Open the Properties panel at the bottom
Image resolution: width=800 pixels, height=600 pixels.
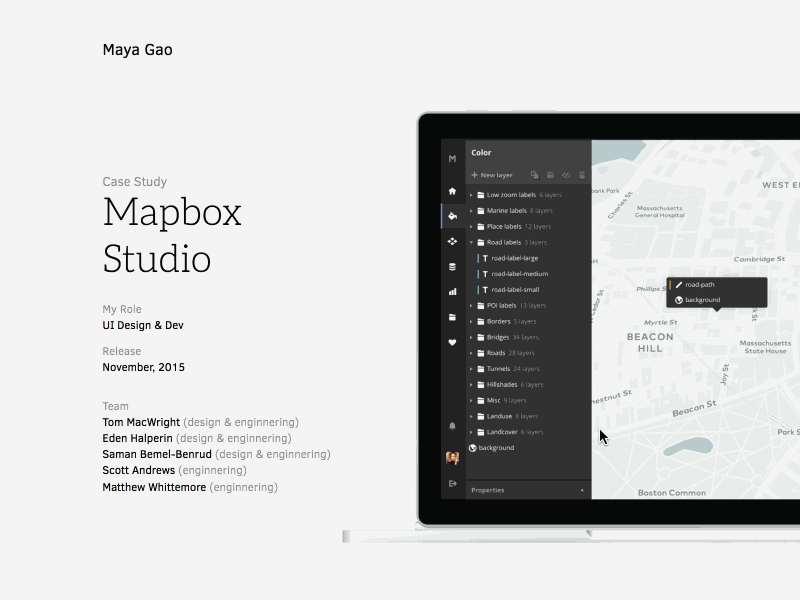pyautogui.click(x=488, y=489)
